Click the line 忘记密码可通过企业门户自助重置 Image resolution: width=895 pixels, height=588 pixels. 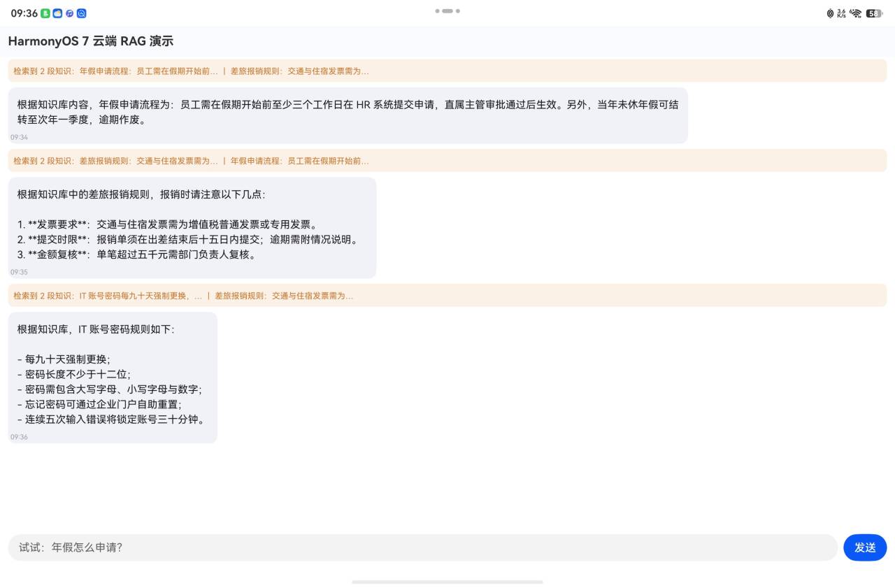[x=99, y=405]
